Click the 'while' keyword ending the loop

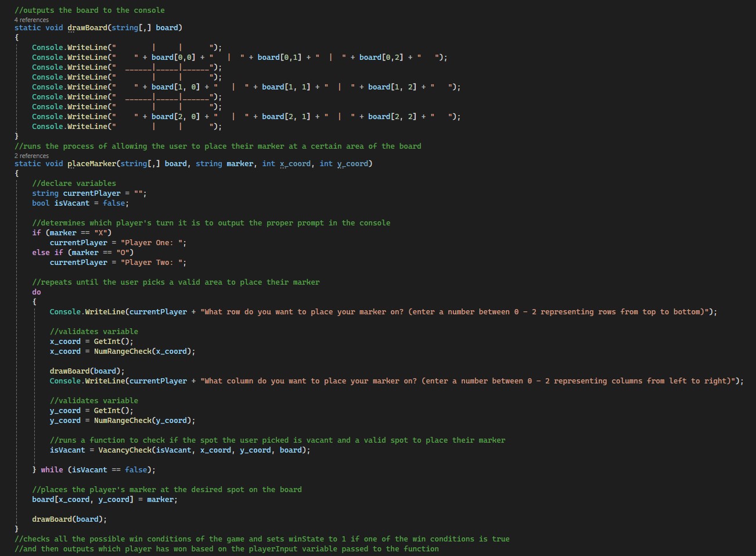coord(52,470)
